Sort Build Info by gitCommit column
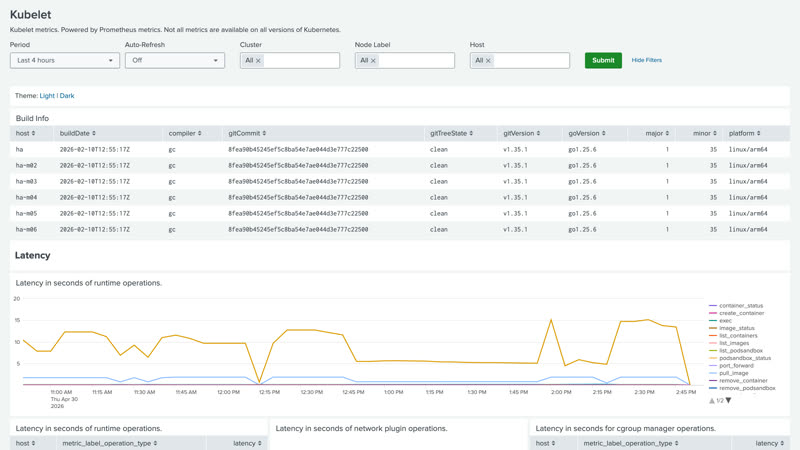The width and height of the screenshot is (800, 450). 247,133
